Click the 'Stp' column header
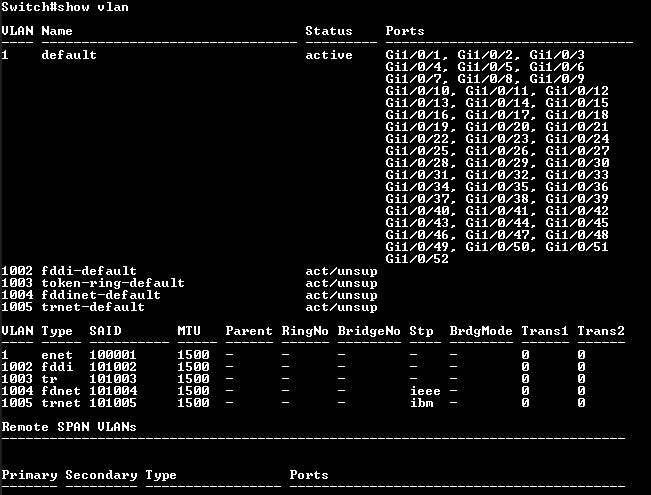Screen dimensions: 651x495 coord(421,331)
